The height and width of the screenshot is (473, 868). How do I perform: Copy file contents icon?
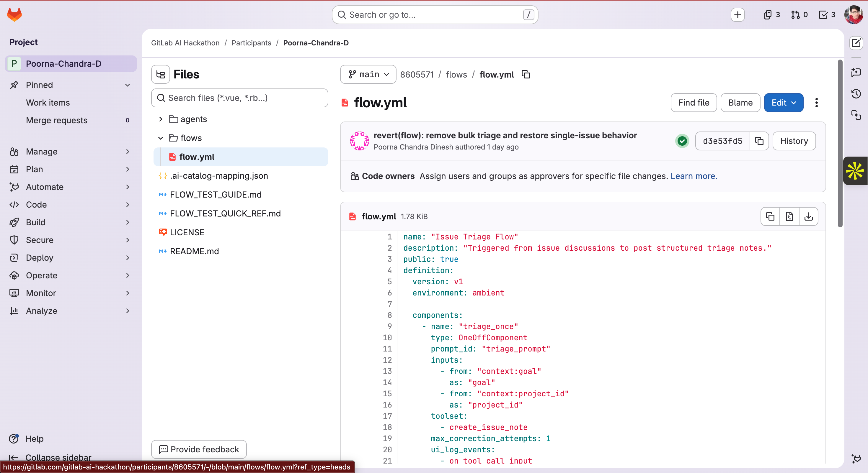[770, 216]
